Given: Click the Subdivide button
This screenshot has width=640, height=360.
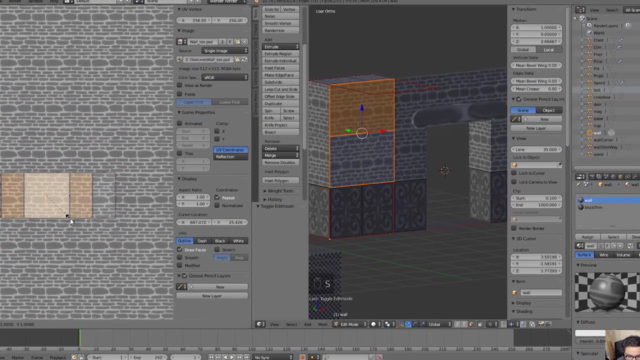Looking at the screenshot, I should [x=281, y=82].
